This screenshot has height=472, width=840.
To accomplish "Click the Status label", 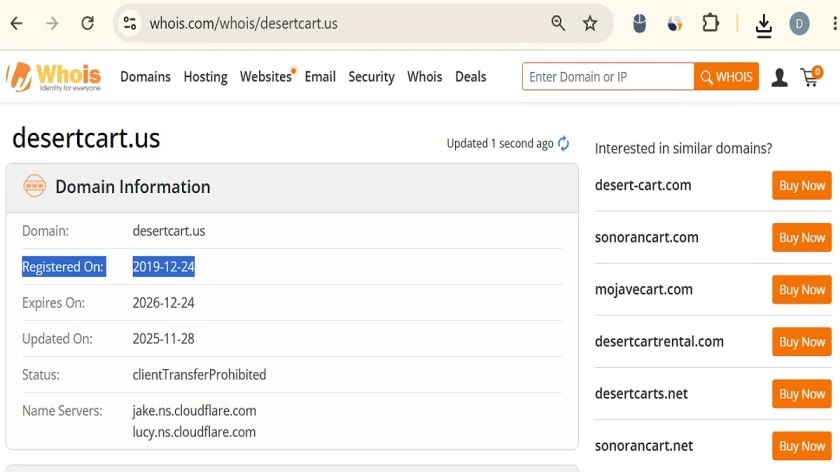I will (x=41, y=374).
